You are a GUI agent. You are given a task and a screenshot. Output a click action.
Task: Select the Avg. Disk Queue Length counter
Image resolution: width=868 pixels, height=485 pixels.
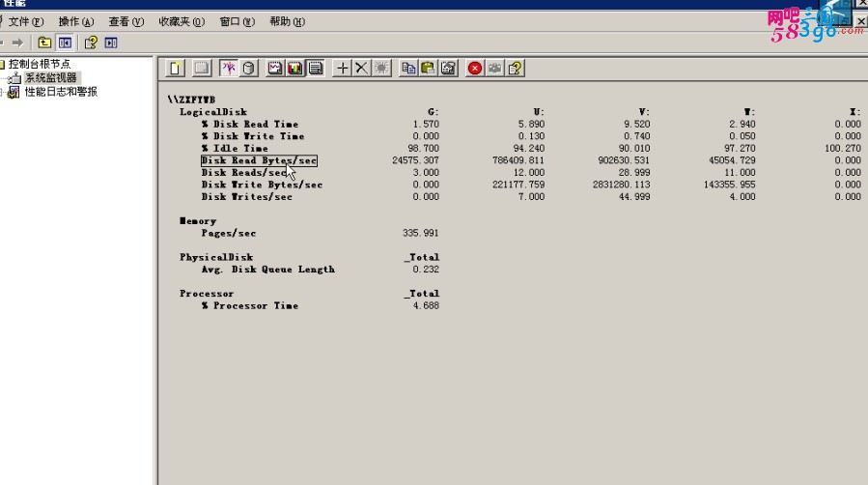tap(267, 270)
